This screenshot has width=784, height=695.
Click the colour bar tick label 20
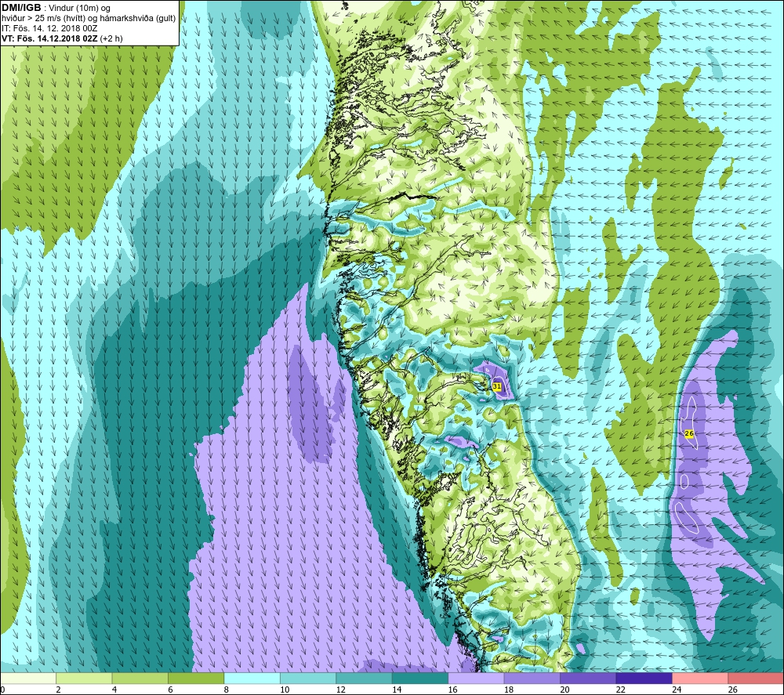tap(564, 690)
